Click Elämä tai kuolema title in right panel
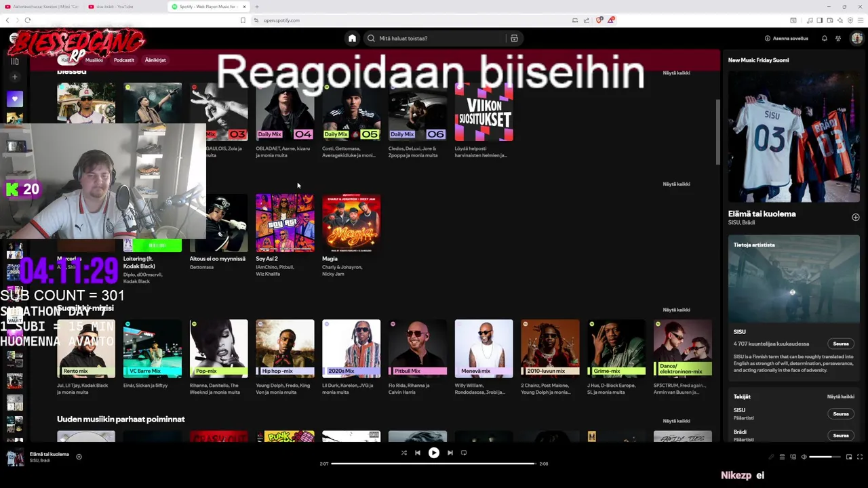The width and height of the screenshot is (868, 488). click(762, 213)
